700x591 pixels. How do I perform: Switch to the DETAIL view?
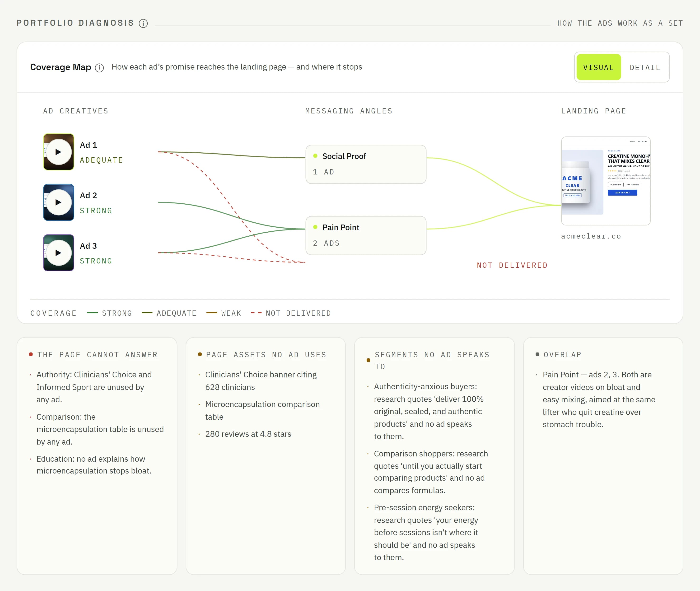pyautogui.click(x=645, y=67)
